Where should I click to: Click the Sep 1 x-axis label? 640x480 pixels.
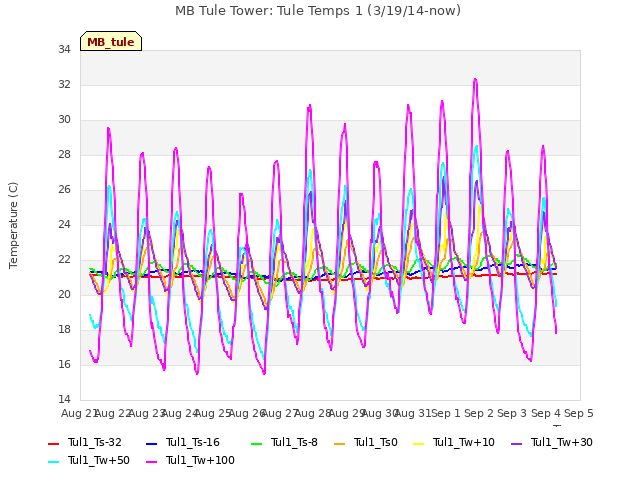(446, 413)
